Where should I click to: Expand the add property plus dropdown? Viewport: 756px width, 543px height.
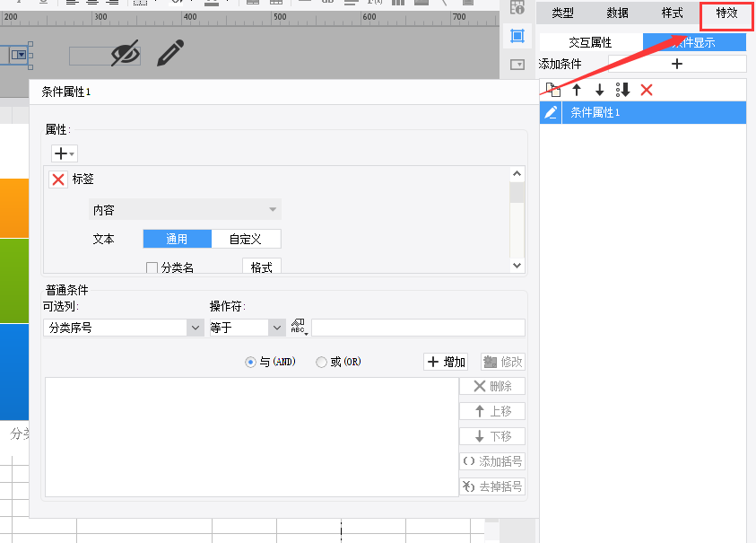click(x=65, y=153)
